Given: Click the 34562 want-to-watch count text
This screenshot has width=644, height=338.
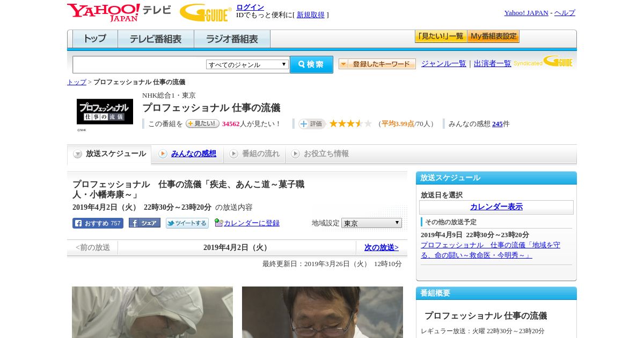Looking at the screenshot, I should point(231,124).
